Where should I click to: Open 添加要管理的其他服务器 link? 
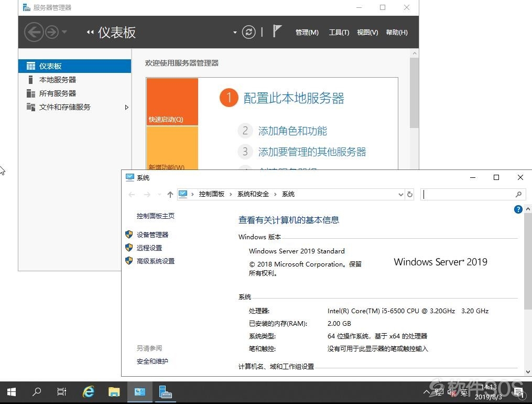tap(312, 152)
